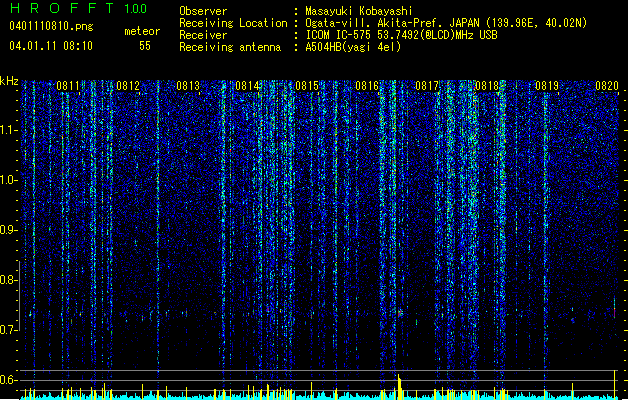Select the A504HB(yagi 4el) antenna value
Viewport: 629px width, 400px height.
353,47
